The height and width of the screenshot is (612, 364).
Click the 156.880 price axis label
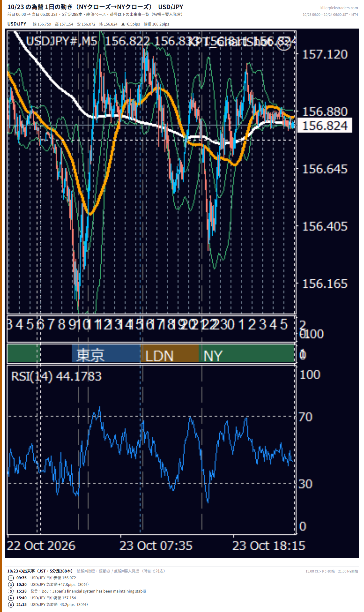coord(325,112)
